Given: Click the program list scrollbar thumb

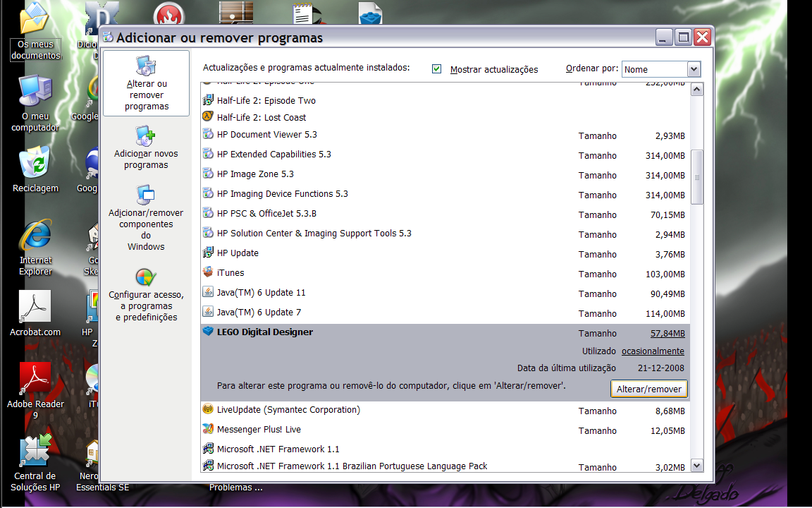Looking at the screenshot, I should [697, 177].
